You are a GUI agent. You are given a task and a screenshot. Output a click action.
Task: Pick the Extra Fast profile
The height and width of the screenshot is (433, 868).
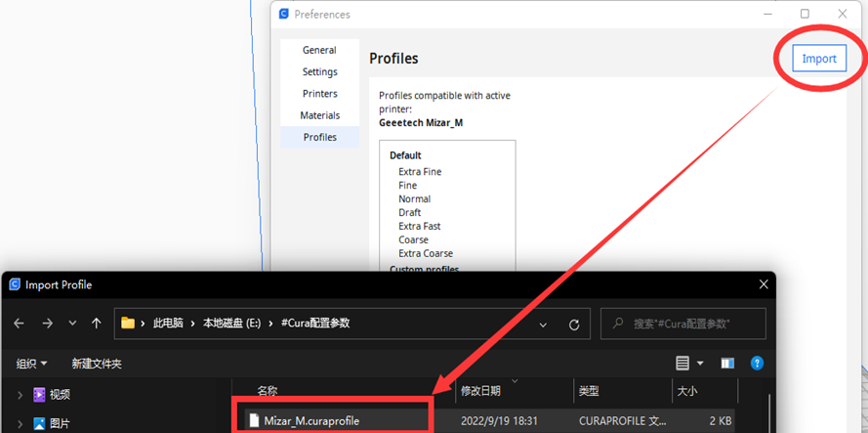420,226
